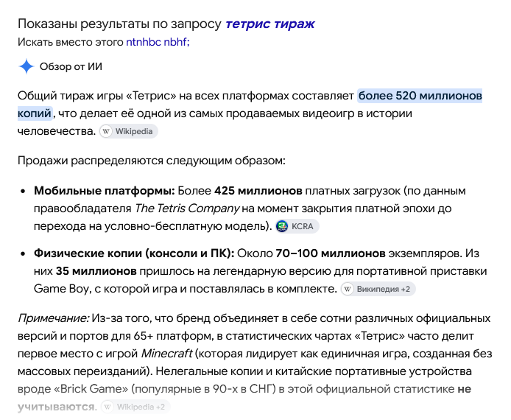Click the faded W icon in the bottom 'Wikipedia +2' chip
This screenshot has width=511, height=420.
coord(108,407)
